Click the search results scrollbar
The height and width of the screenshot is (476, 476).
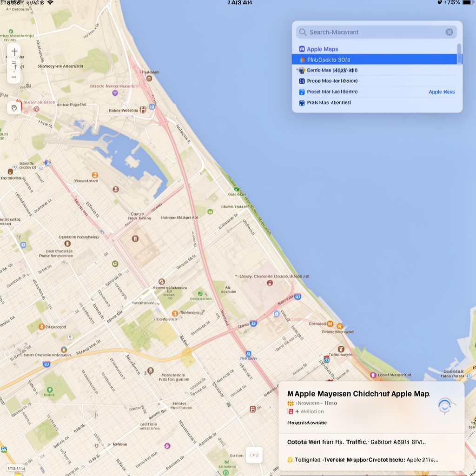coord(459,54)
